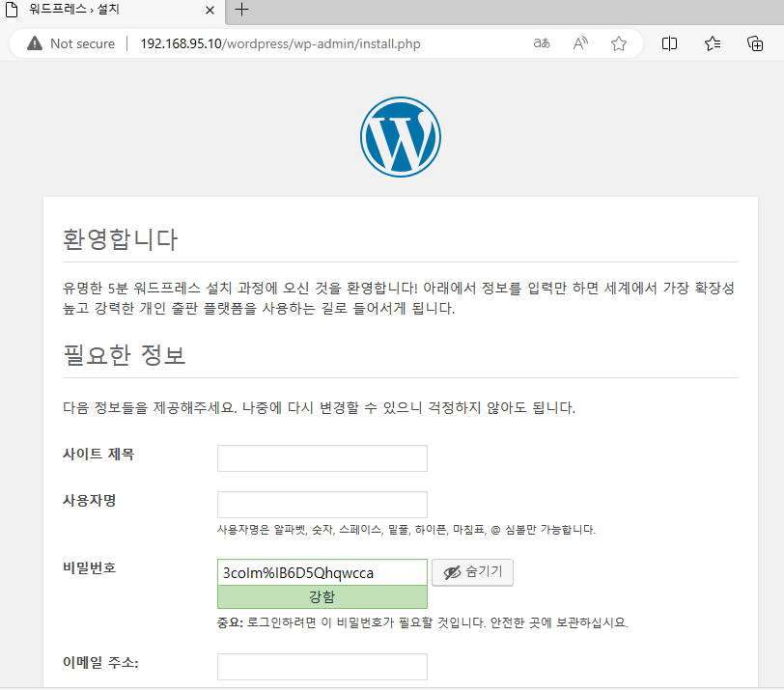Click the 비밀번호 label
This screenshot has width=784, height=690.
click(89, 567)
